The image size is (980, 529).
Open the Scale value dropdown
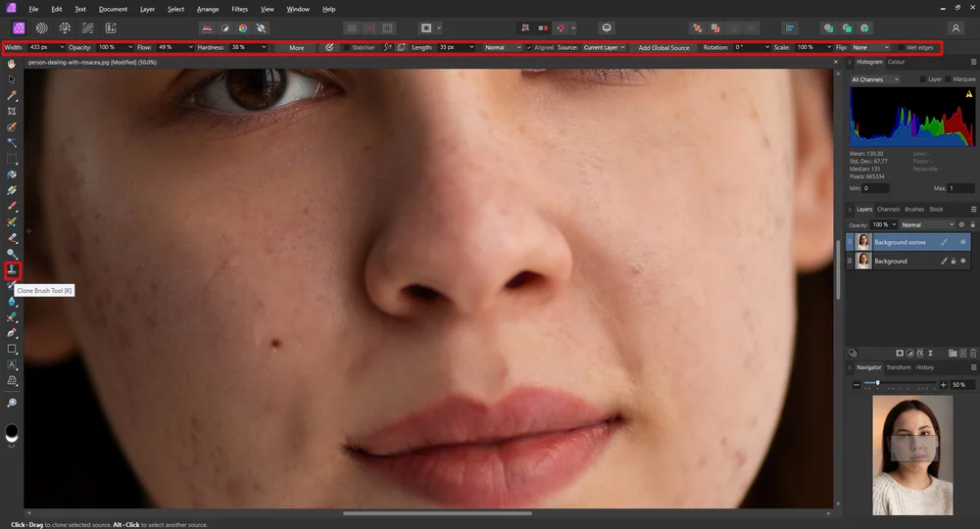[829, 47]
